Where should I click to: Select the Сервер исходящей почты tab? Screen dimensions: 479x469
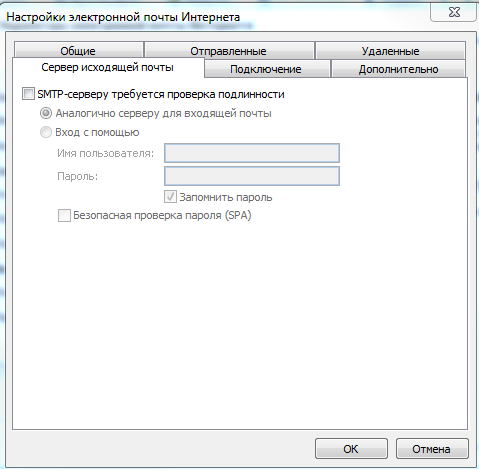click(x=108, y=67)
